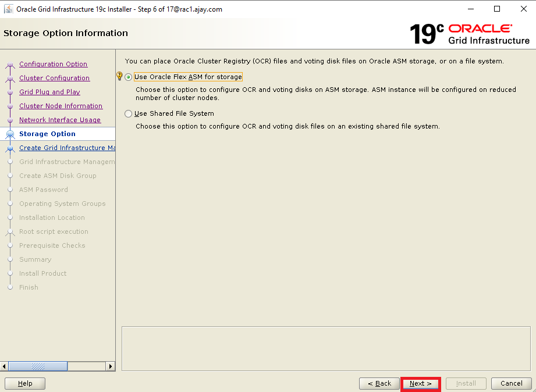
Task: Click the Root script execution label
Action: tap(54, 231)
